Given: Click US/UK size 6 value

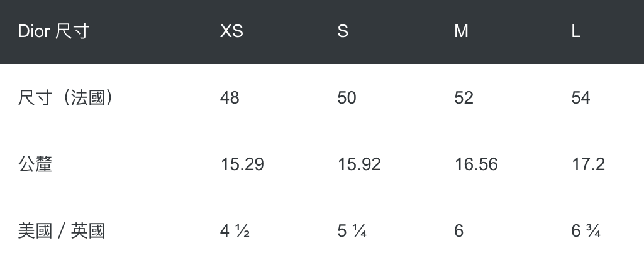Looking at the screenshot, I should point(458,231).
